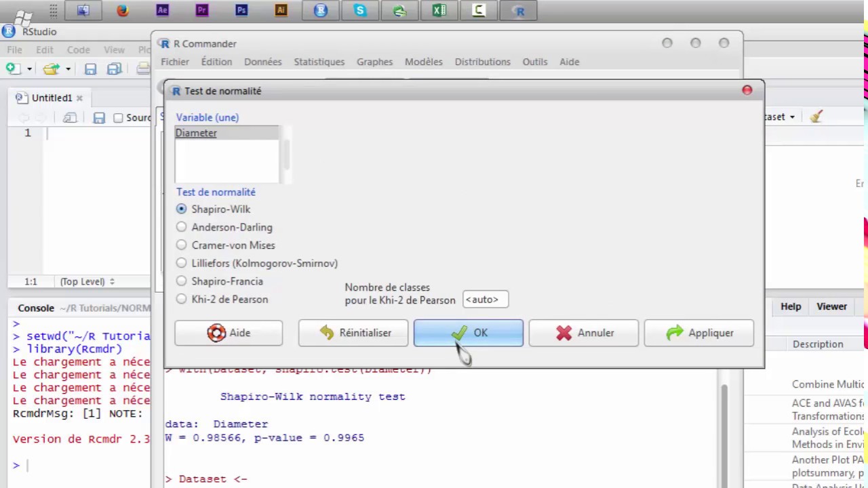Open the Graphes menu in R Commander

point(374,62)
